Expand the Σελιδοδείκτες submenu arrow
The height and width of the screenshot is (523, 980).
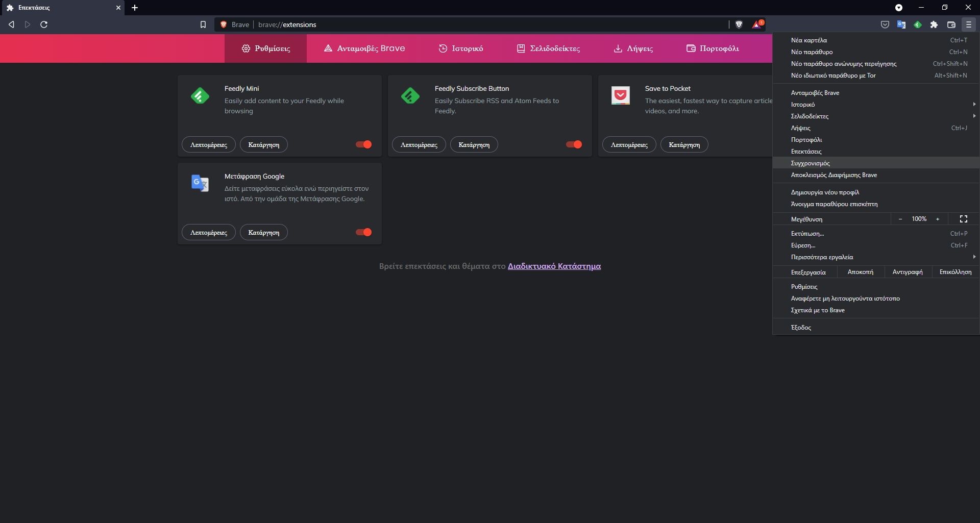pos(974,116)
